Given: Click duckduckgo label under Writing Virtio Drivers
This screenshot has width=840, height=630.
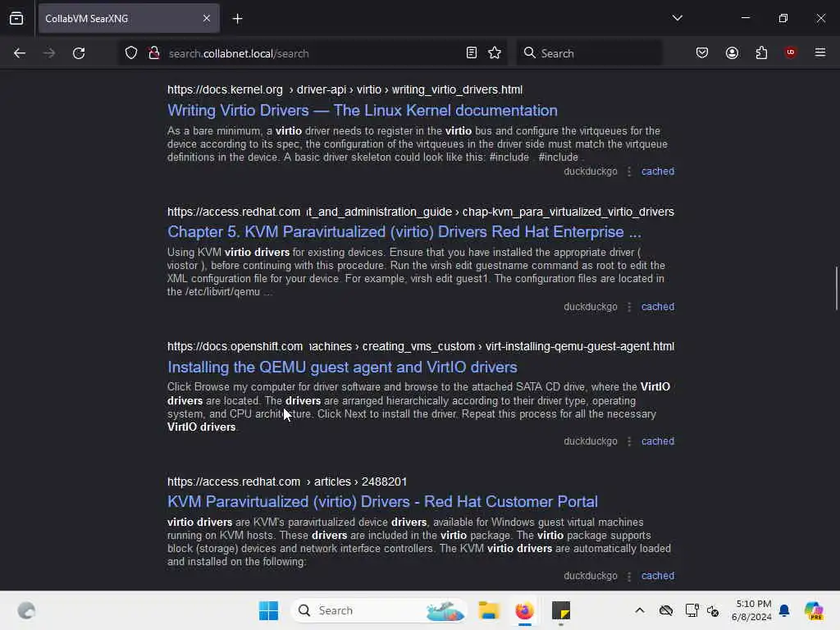Looking at the screenshot, I should coord(591,171).
